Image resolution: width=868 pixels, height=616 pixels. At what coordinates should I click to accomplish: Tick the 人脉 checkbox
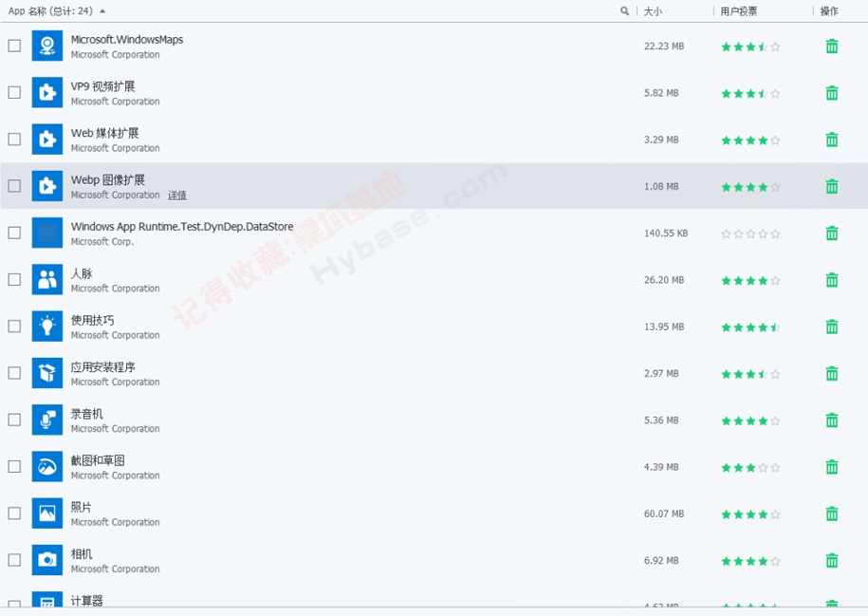(x=14, y=279)
